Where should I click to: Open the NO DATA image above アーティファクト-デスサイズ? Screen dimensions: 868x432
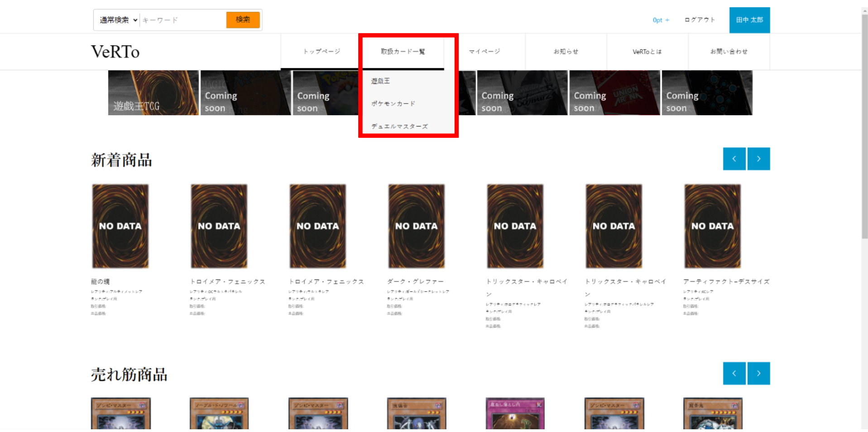coord(713,226)
